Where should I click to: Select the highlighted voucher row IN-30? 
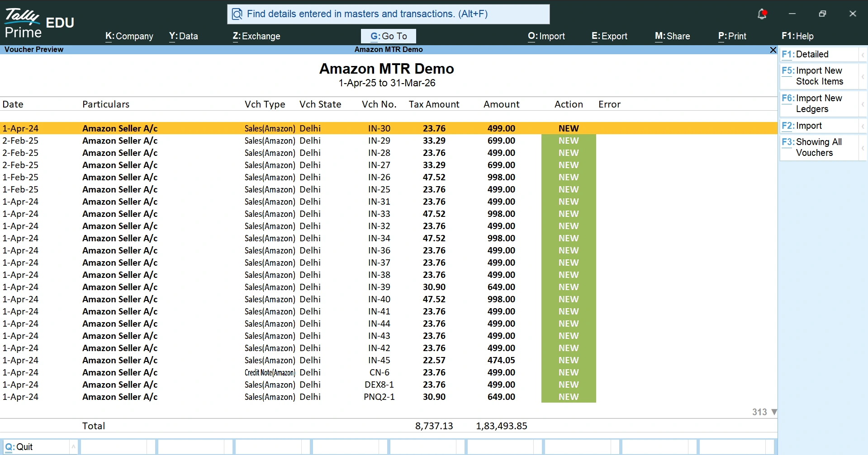pos(271,128)
